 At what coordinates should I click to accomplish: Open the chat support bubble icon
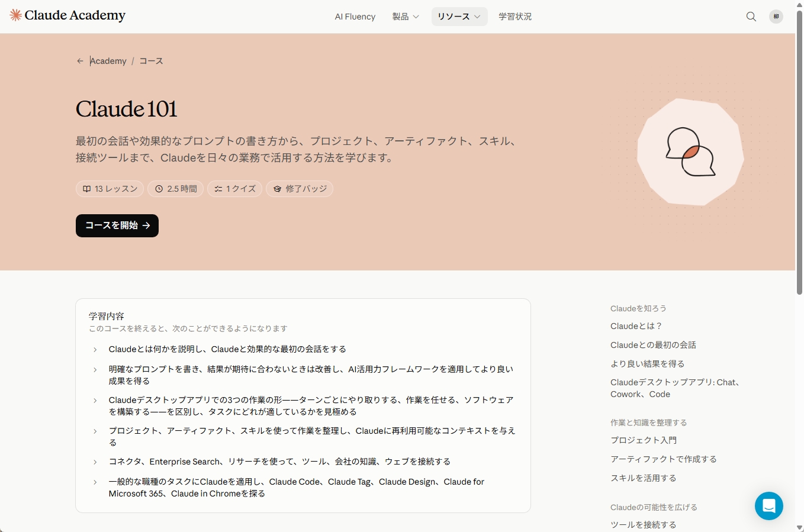pos(769,506)
